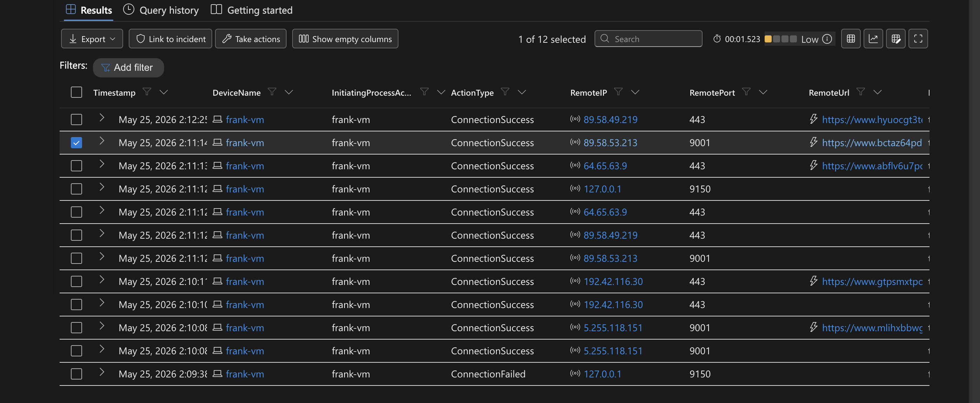
Task: Click the query run time clock icon
Action: 717,39
